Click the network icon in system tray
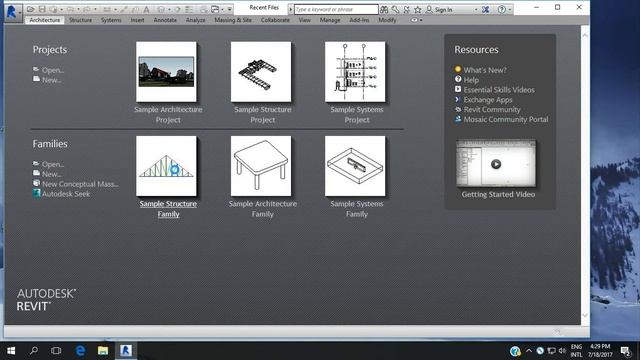 pos(551,351)
